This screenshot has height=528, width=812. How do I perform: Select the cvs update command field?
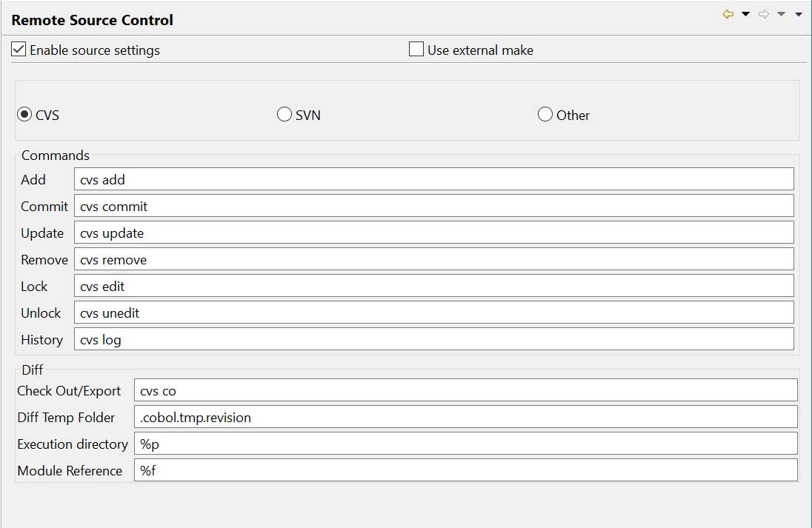pyautogui.click(x=433, y=232)
